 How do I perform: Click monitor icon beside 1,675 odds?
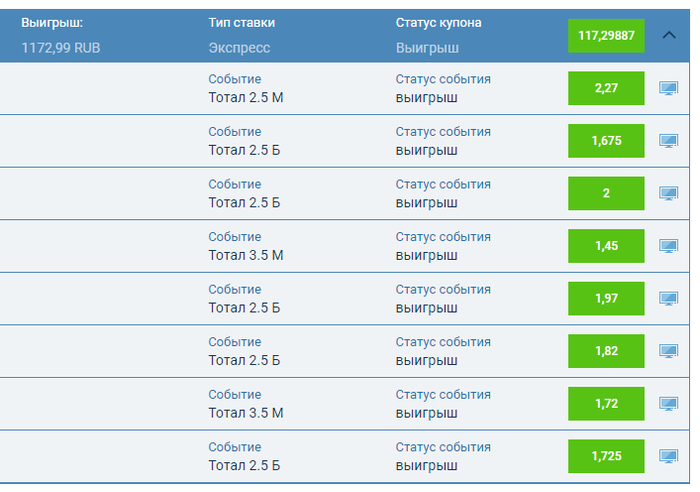(668, 141)
